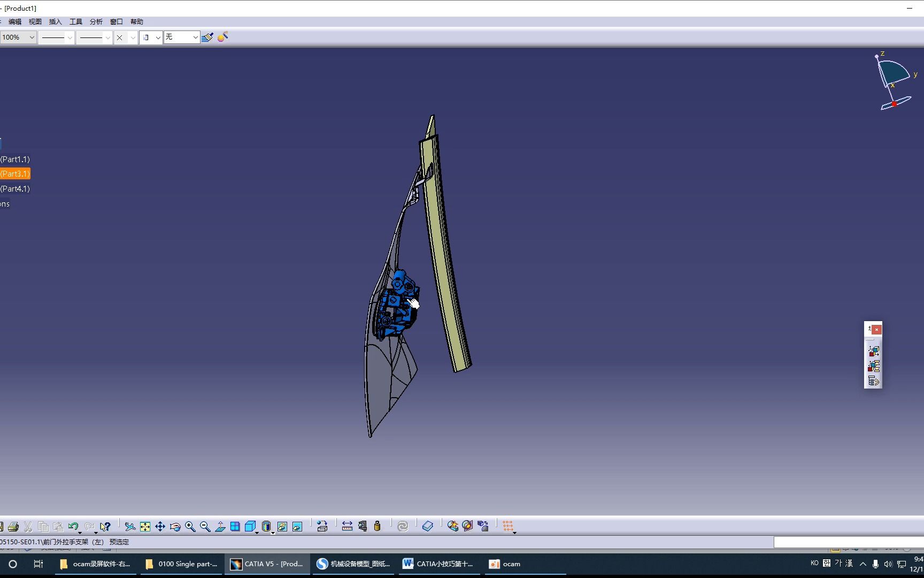
Task: Open the rendering style dropdown
Action: point(158,37)
